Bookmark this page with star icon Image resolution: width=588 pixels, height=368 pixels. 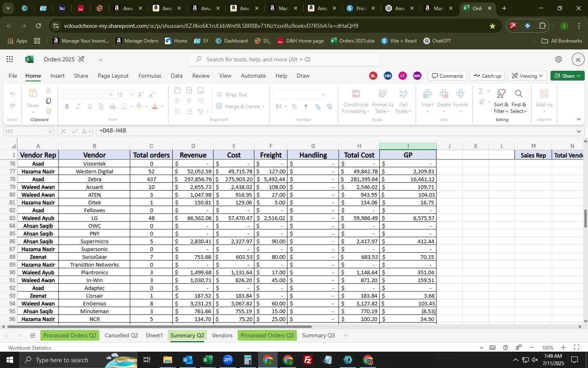coord(492,26)
